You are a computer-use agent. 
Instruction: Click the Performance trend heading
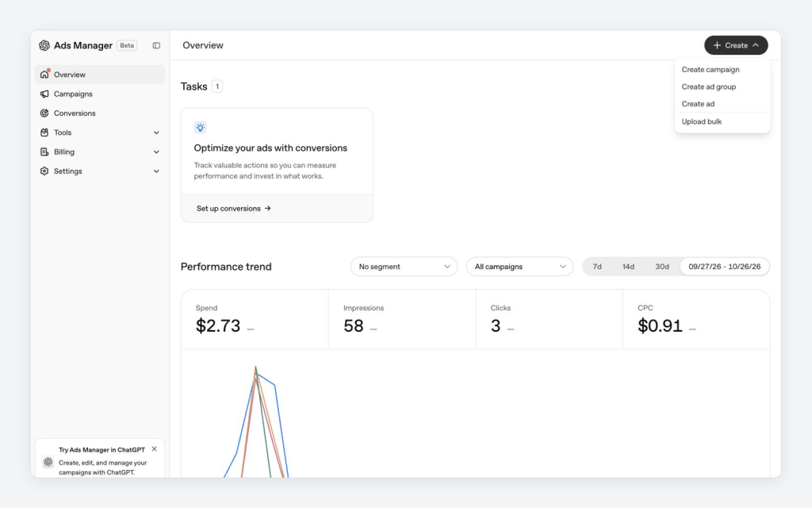click(x=226, y=267)
